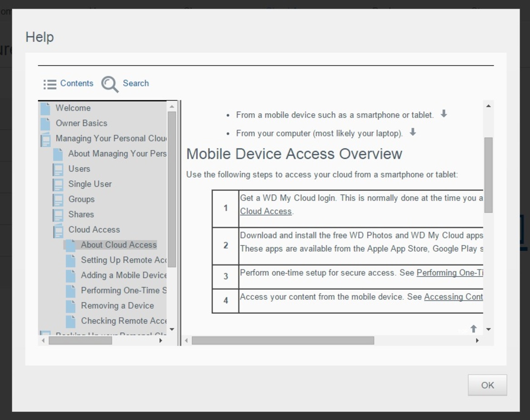This screenshot has width=530, height=420.
Task: Collapse Managing Your Personal Cloud book icon
Action: pyautogui.click(x=46, y=139)
